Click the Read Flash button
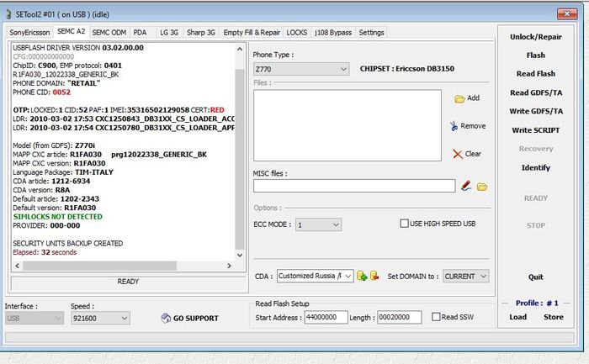Viewport: 589px width, 364px height. [536, 73]
